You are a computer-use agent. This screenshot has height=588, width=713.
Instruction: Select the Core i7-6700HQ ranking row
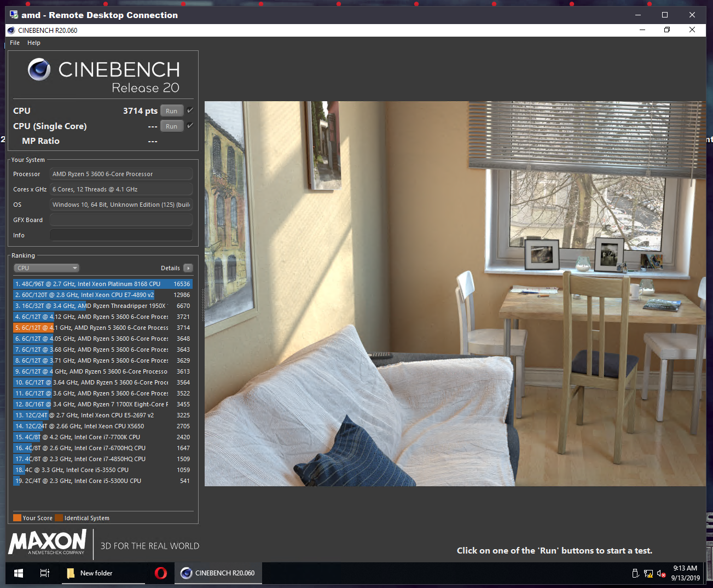pyautogui.click(x=103, y=448)
